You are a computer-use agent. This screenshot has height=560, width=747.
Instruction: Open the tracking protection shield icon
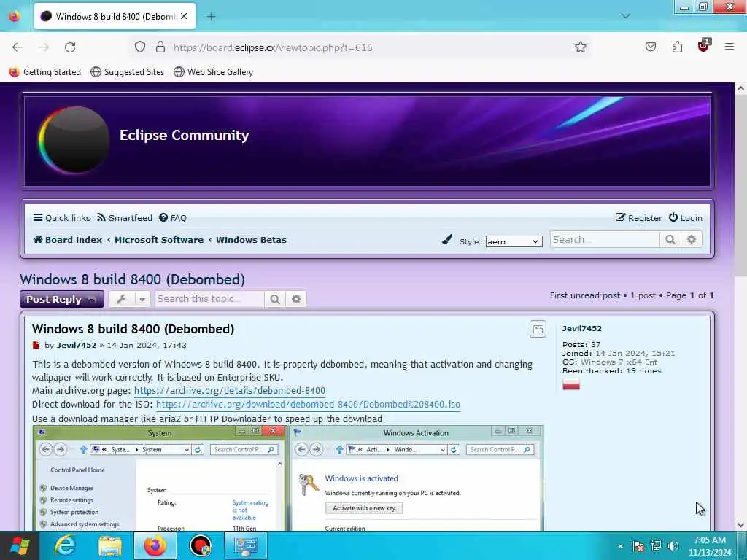pyautogui.click(x=139, y=47)
